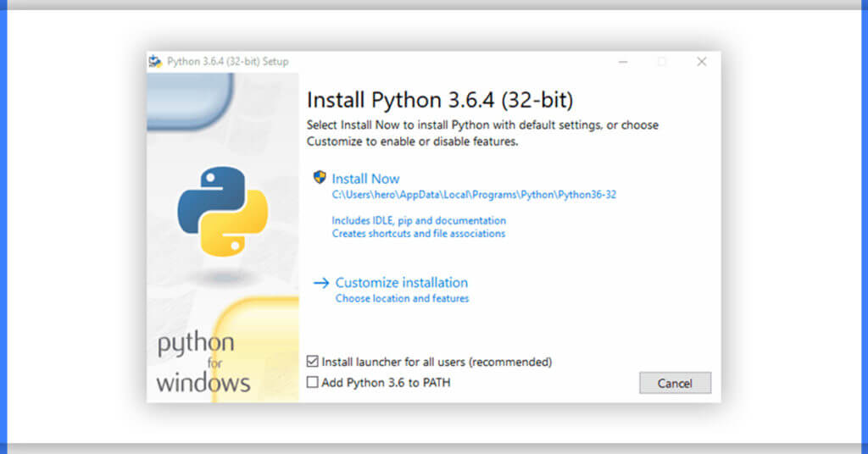
Task: Uncheck Install launcher for all users
Action: pos(313,362)
